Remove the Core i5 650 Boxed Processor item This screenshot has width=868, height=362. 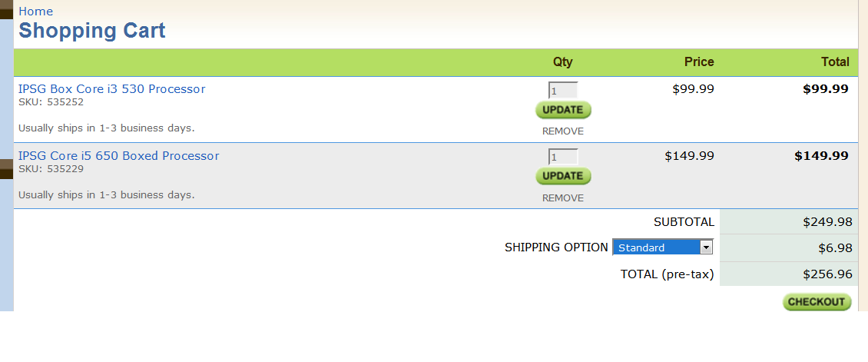[563, 198]
